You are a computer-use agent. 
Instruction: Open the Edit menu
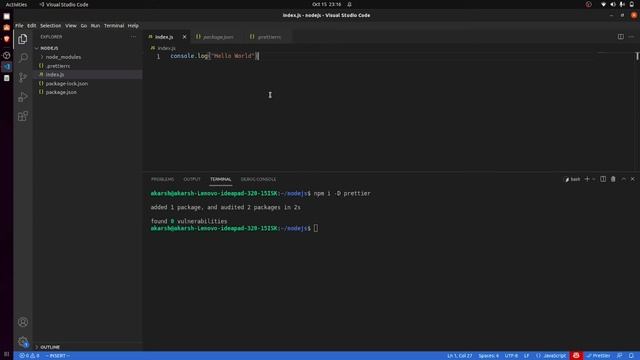tap(32, 25)
